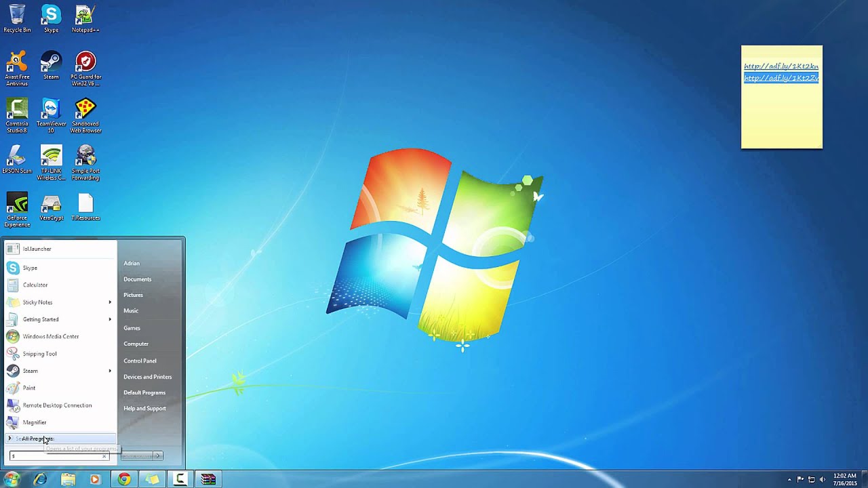Open Snipping Tool from Start menu
Viewport: 868px width, 488px height.
60,354
